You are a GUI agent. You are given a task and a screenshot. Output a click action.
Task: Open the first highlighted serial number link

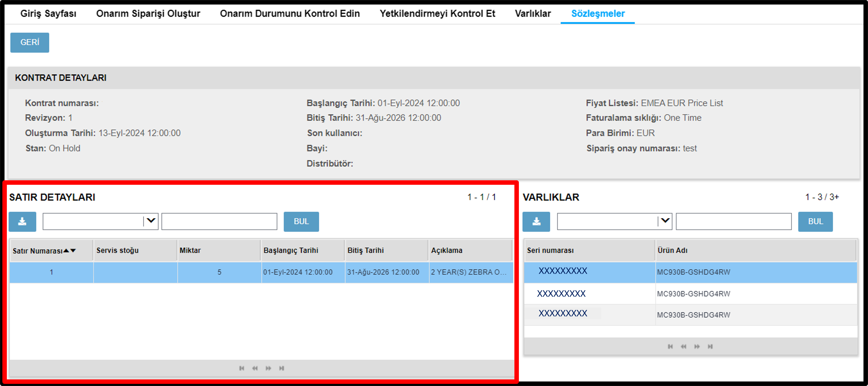coord(563,271)
